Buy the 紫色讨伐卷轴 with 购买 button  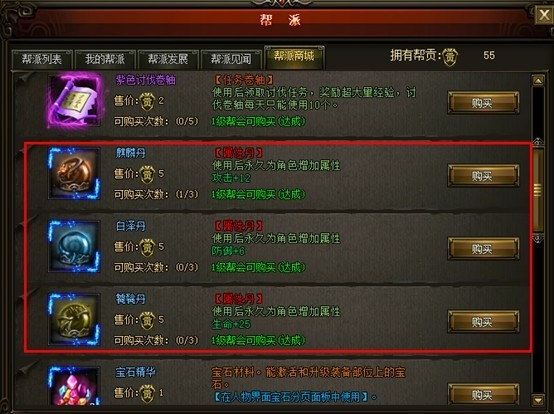(483, 103)
